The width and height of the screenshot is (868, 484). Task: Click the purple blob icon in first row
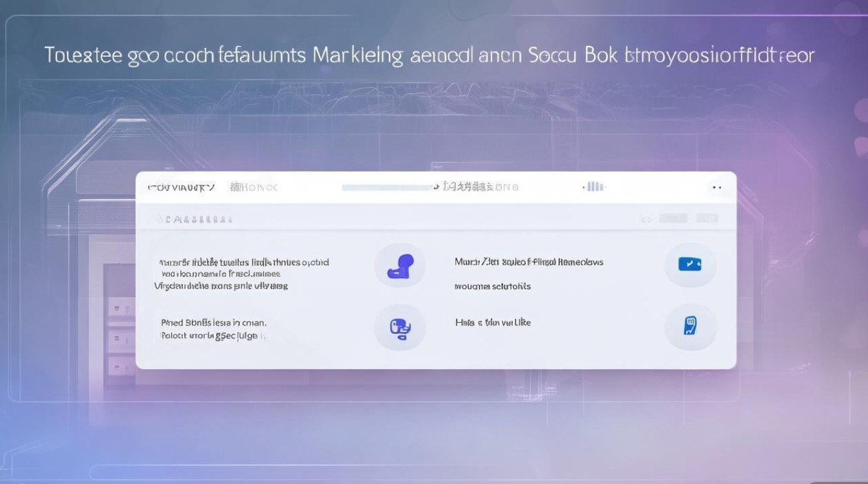coord(400,265)
